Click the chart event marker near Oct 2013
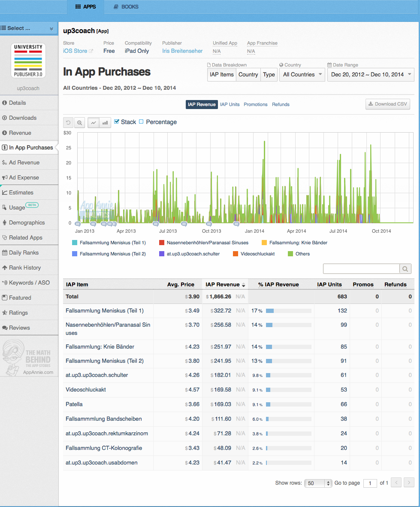Screen dimensions: 420x507 [x=208, y=224]
